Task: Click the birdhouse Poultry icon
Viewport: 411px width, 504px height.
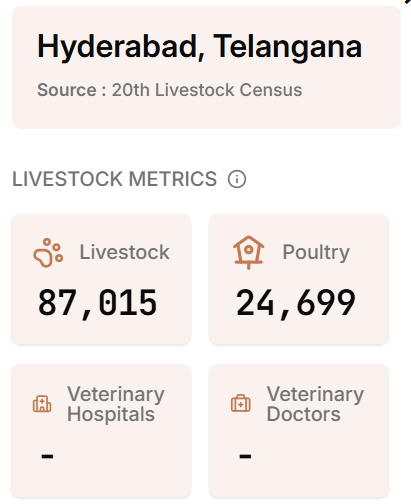Action: point(249,252)
